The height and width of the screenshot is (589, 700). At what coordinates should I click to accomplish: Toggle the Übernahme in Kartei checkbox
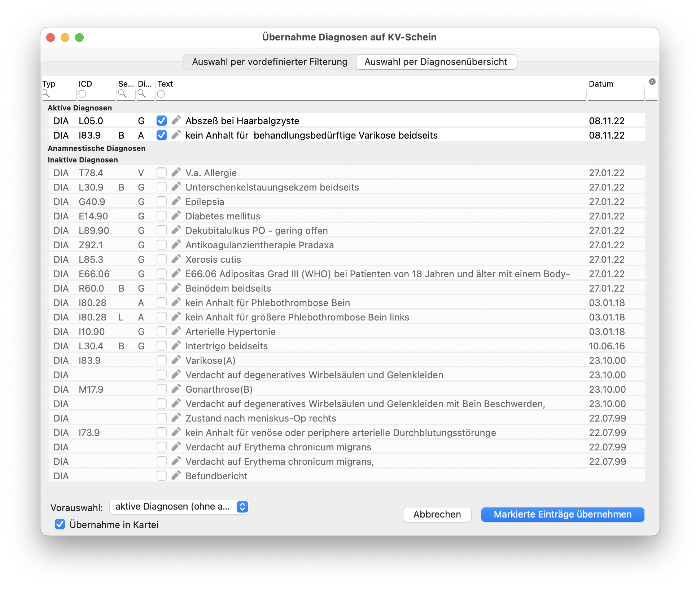click(60, 524)
